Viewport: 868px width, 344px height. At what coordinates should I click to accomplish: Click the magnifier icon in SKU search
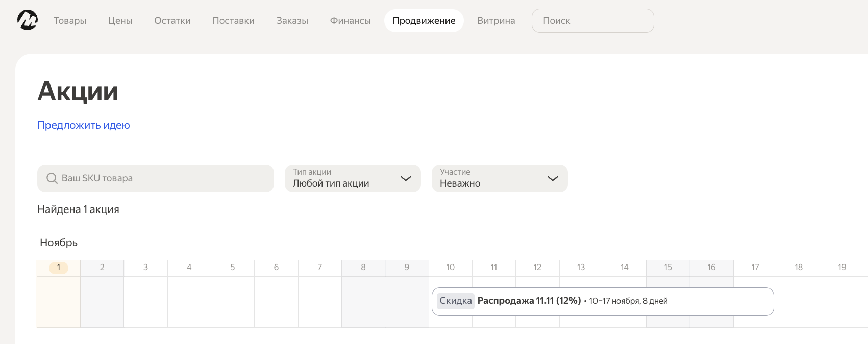(52, 178)
